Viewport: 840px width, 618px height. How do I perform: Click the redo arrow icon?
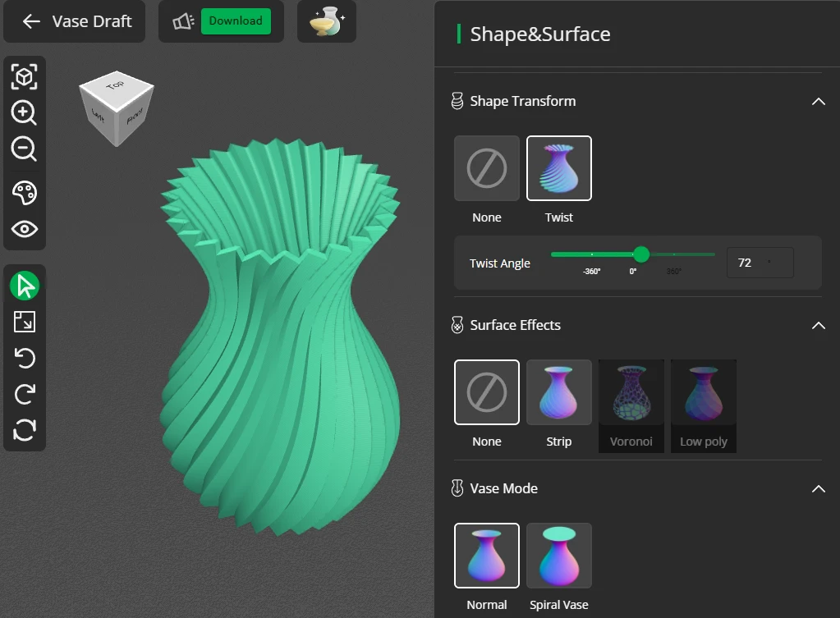point(24,394)
